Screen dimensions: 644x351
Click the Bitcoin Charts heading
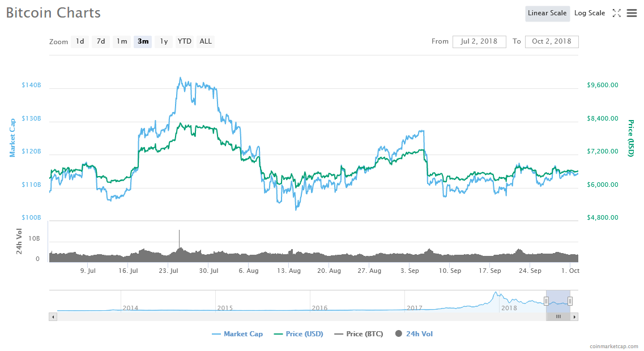click(x=53, y=12)
